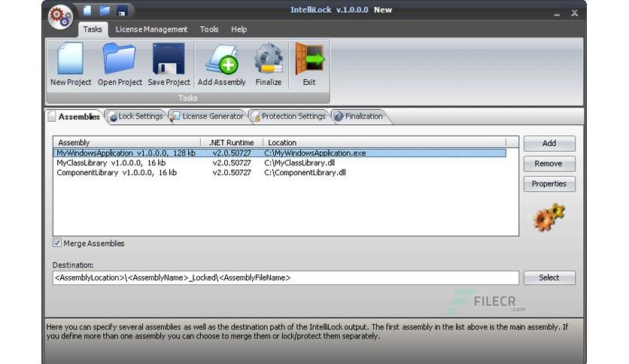This screenshot has width=629, height=364.
Task: Click C:\MyClassLibrary.dll location cell
Action: click(x=299, y=162)
